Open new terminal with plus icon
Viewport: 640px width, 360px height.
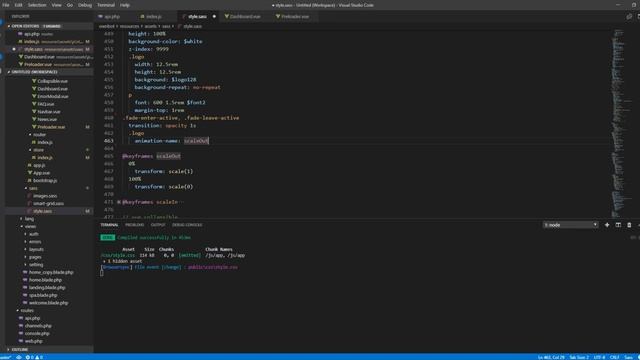607,225
